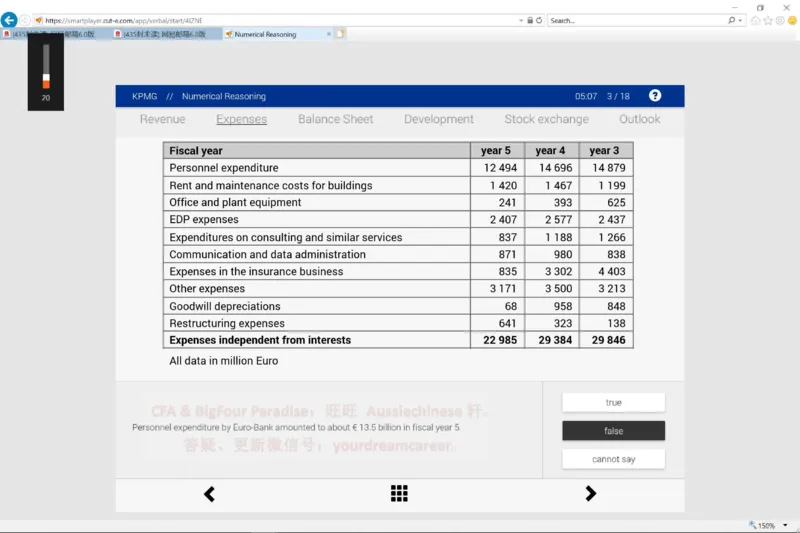Open the search provider dropdown arrow
Viewport: 800px width, 533px height.
[x=740, y=20]
